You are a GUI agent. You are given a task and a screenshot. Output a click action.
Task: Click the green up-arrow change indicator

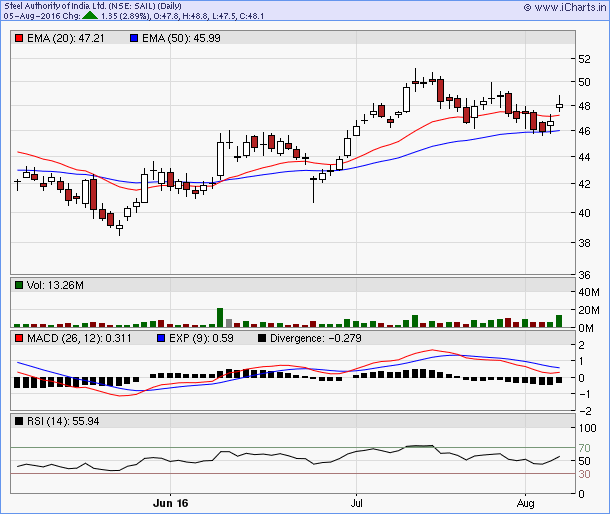pyautogui.click(x=90, y=16)
